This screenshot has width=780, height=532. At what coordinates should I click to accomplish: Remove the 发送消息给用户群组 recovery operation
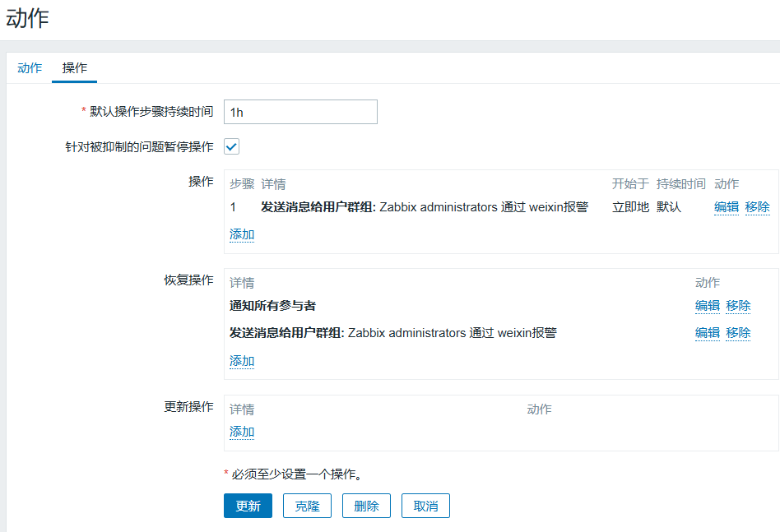click(x=738, y=333)
